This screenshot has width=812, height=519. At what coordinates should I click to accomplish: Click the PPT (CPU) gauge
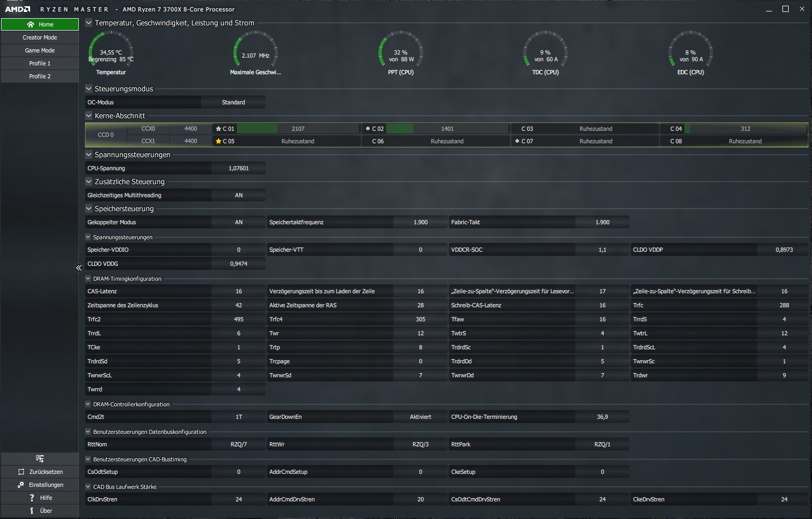[401, 52]
